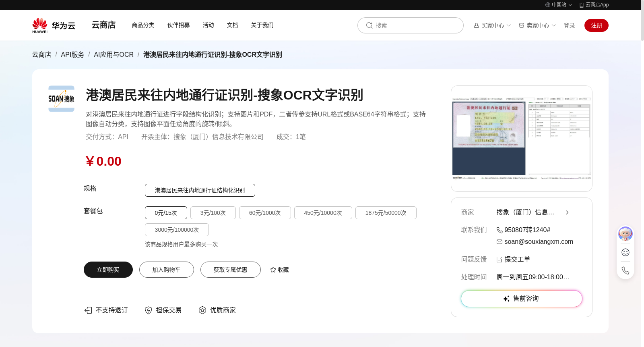Click the 登录 link

click(569, 25)
